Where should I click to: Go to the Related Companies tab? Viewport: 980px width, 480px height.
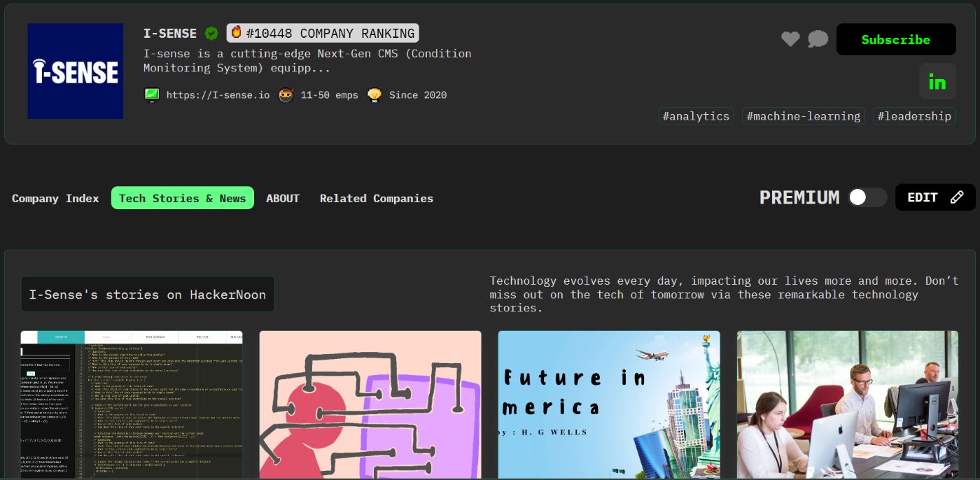tap(376, 198)
